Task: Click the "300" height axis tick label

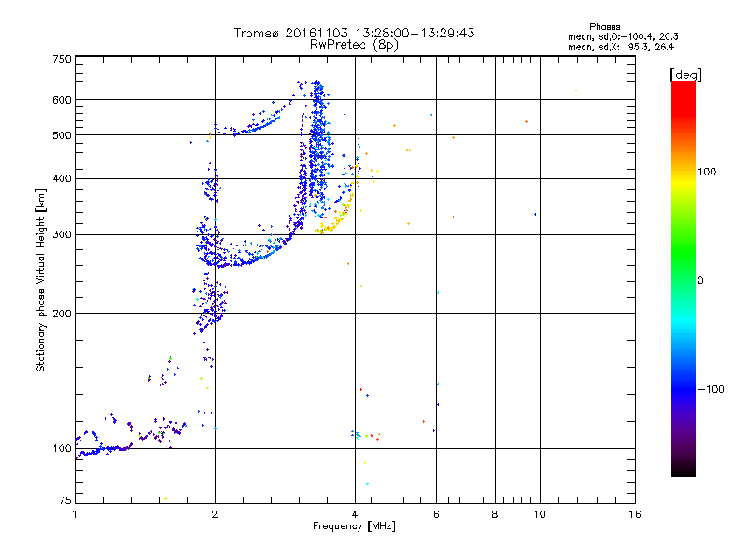Action: tap(62, 234)
